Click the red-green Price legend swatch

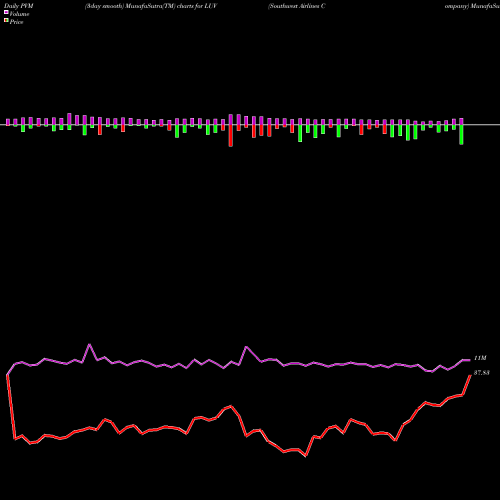pos(6,21)
